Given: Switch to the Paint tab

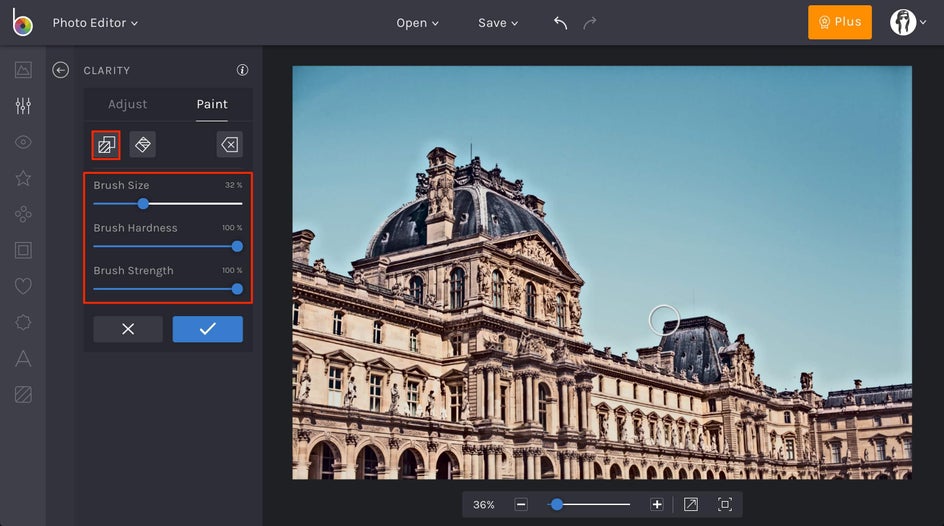Looking at the screenshot, I should [212, 104].
